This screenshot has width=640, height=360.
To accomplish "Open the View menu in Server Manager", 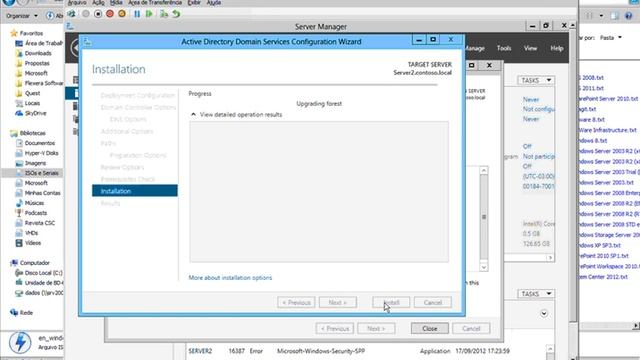I will coord(530,48).
